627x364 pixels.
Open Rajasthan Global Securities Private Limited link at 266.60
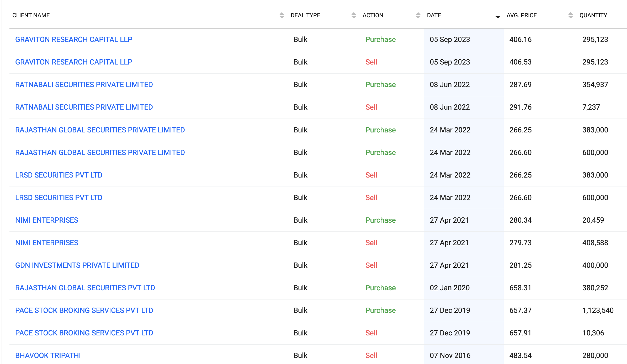pyautogui.click(x=100, y=153)
